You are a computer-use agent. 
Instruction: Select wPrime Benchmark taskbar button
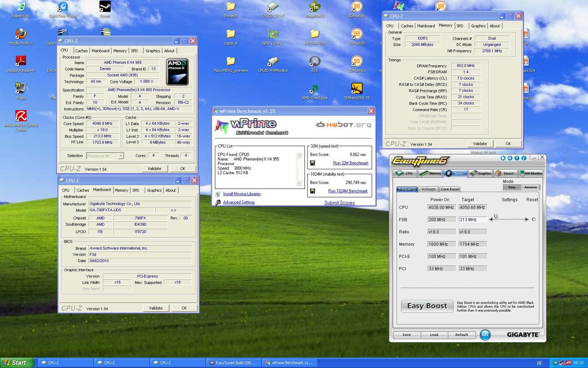click(x=289, y=363)
